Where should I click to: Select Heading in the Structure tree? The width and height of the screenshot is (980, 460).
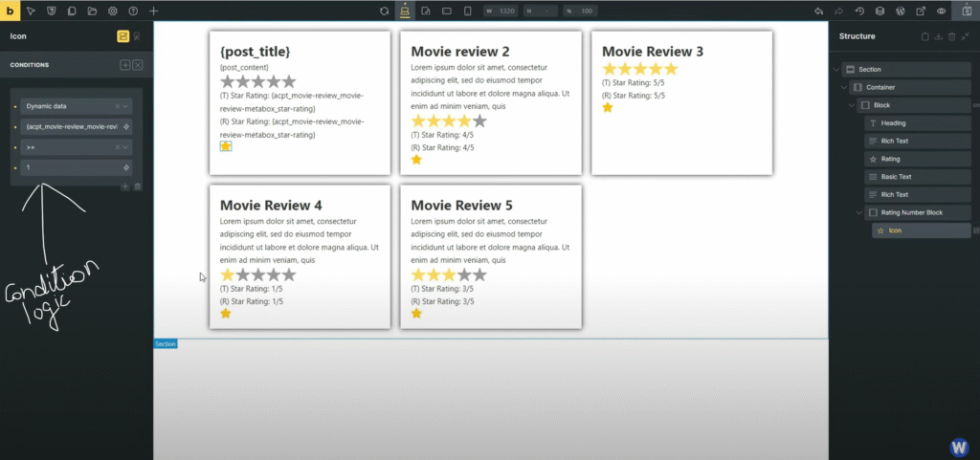coord(918,123)
